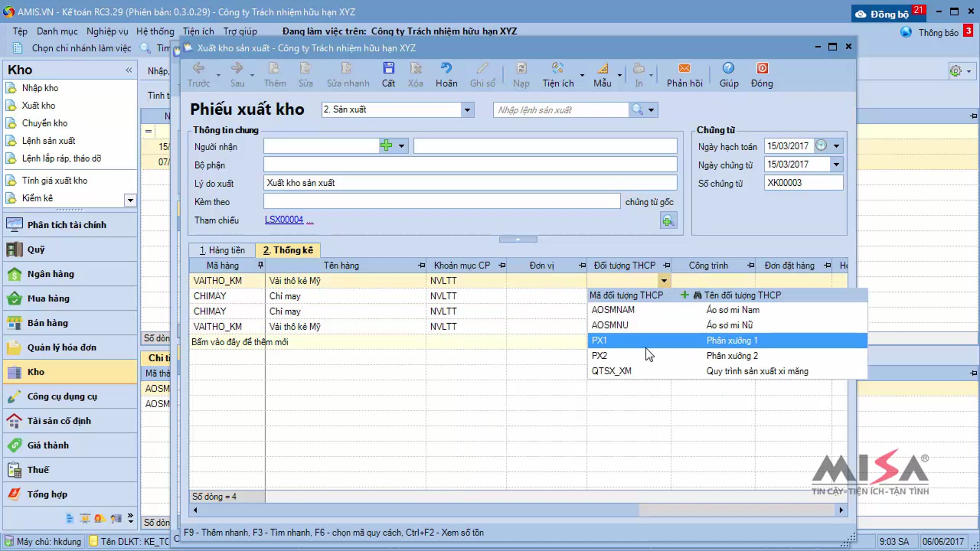Viewport: 980px width, 551px height.
Task: Click the In print icon
Action: [639, 68]
